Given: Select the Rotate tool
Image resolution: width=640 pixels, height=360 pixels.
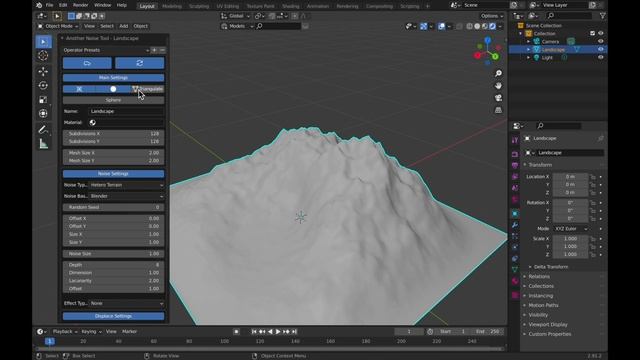Looking at the screenshot, I should (43, 86).
